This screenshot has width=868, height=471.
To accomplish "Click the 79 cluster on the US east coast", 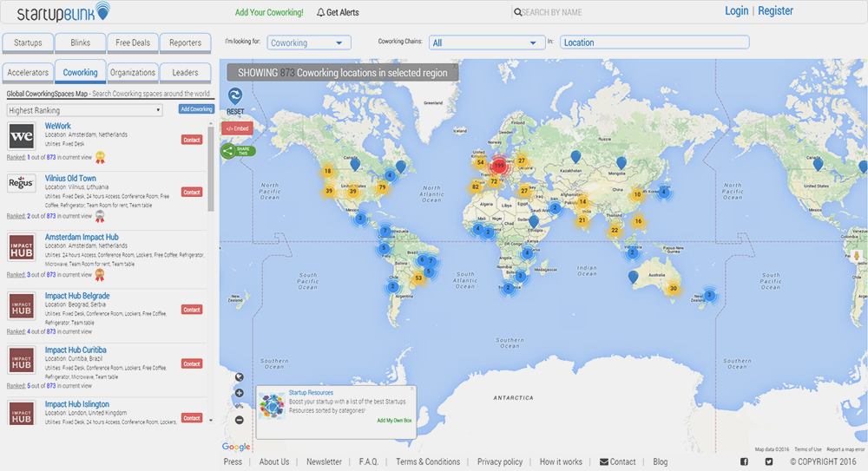I will [382, 187].
